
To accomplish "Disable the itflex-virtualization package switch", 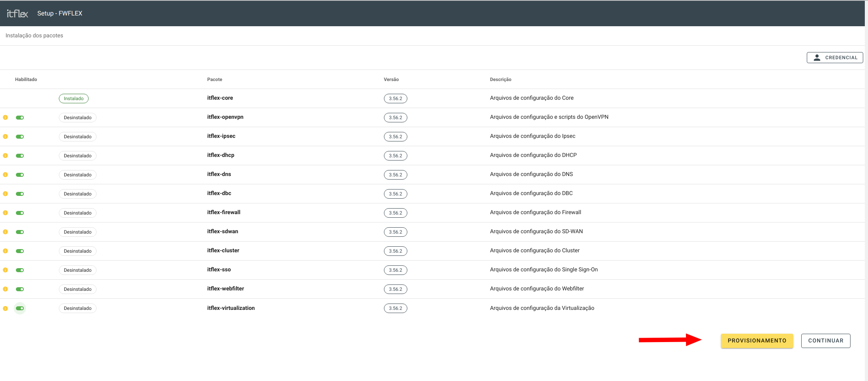I will [x=20, y=308].
